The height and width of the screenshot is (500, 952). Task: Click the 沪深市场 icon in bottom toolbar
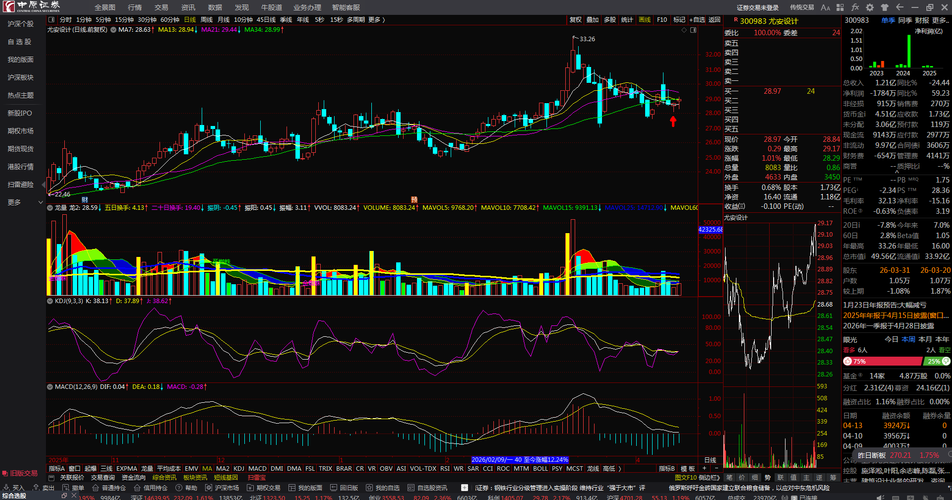coord(207,487)
